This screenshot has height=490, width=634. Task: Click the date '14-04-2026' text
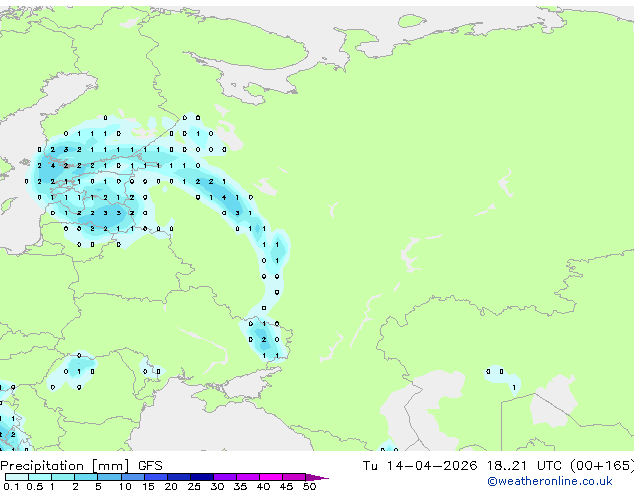[432, 466]
